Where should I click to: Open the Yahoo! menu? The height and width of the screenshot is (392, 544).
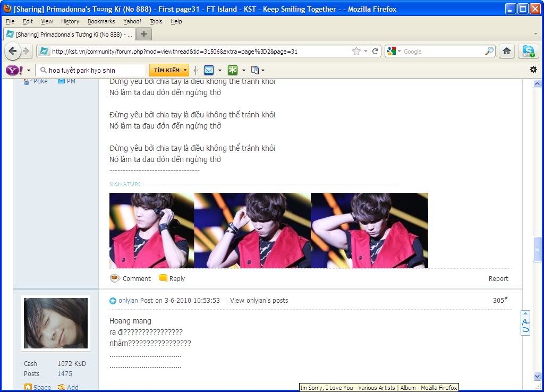click(132, 21)
